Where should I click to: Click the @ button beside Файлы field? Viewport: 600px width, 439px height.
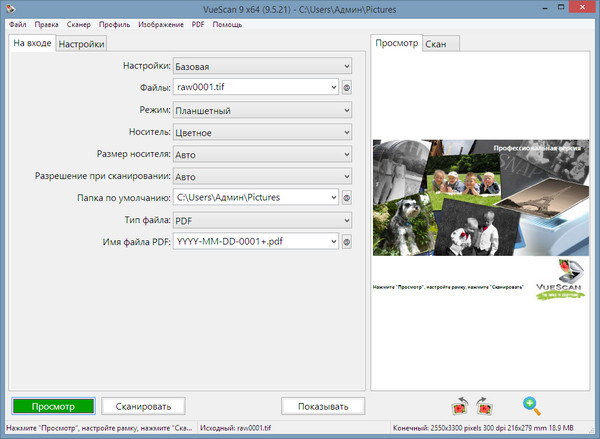coord(347,88)
